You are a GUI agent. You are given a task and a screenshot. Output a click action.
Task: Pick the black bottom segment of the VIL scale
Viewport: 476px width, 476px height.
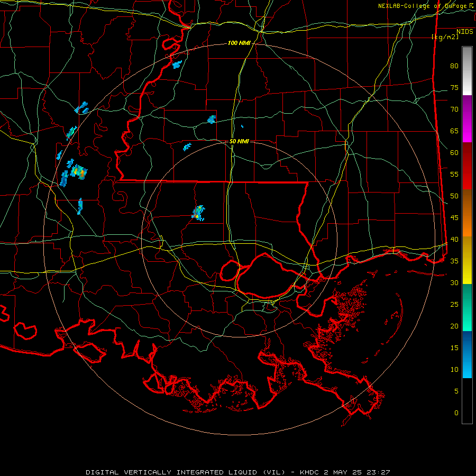point(467,401)
